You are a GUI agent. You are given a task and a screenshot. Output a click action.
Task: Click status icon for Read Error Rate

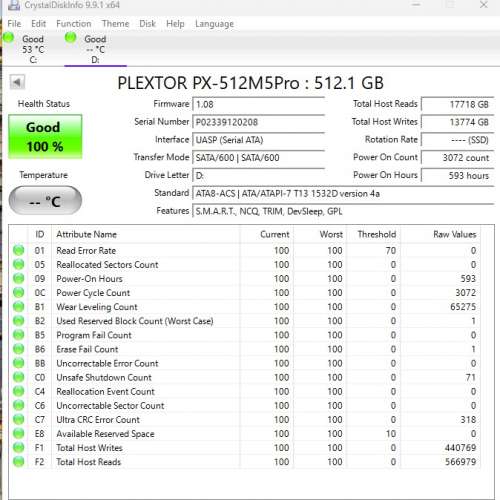tap(19, 250)
